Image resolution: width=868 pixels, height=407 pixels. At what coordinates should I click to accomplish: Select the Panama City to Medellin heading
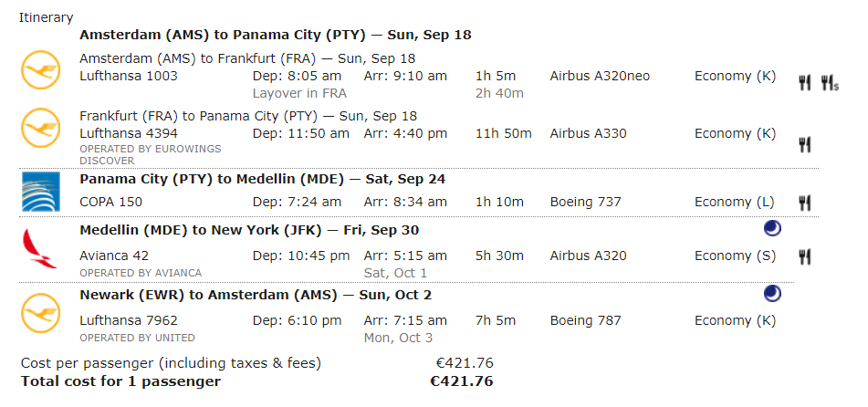point(262,180)
